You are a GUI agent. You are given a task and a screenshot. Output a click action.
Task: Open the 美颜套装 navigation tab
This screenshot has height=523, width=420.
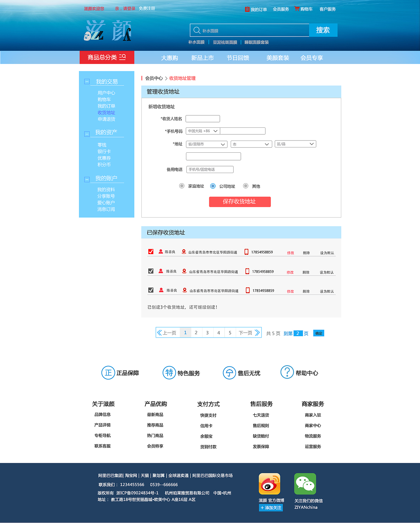pyautogui.click(x=278, y=58)
